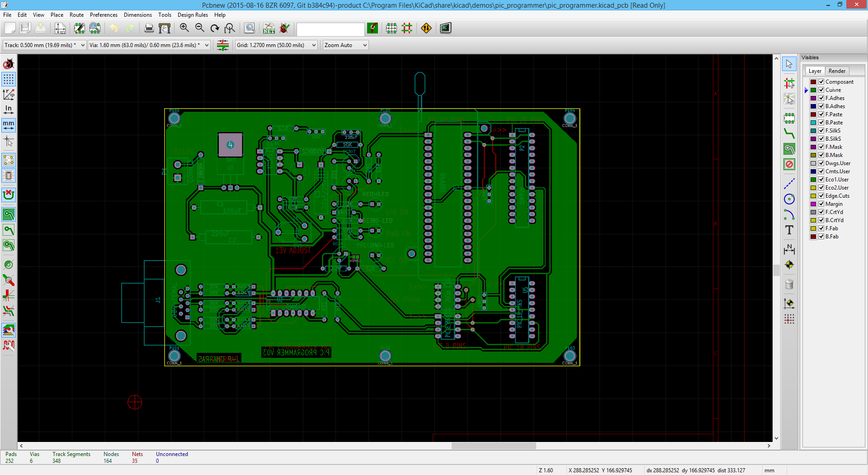
Task: Click the Zoom In magnifier icon
Action: pyautogui.click(x=184, y=28)
